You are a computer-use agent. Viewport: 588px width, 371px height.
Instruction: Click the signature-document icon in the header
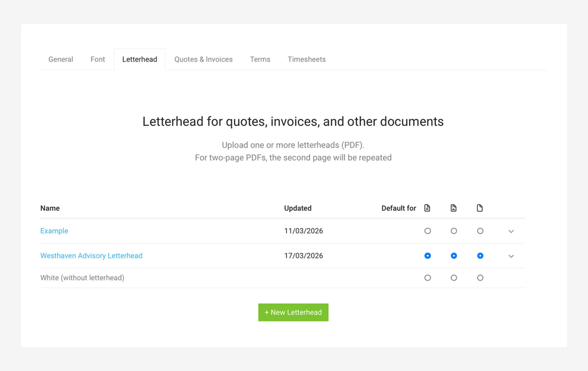click(453, 208)
